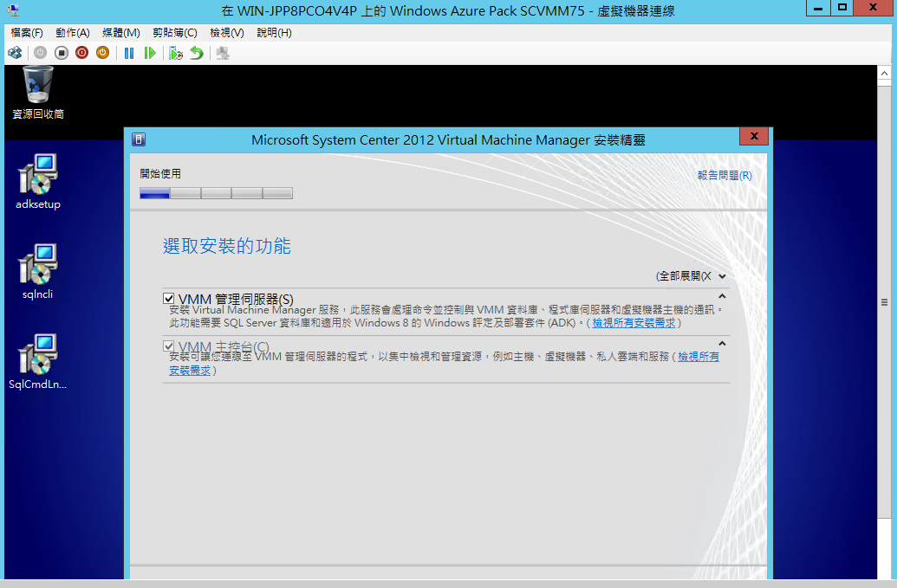Close the VMM 安裝精靈 wizard window
897x588 pixels.
point(754,136)
